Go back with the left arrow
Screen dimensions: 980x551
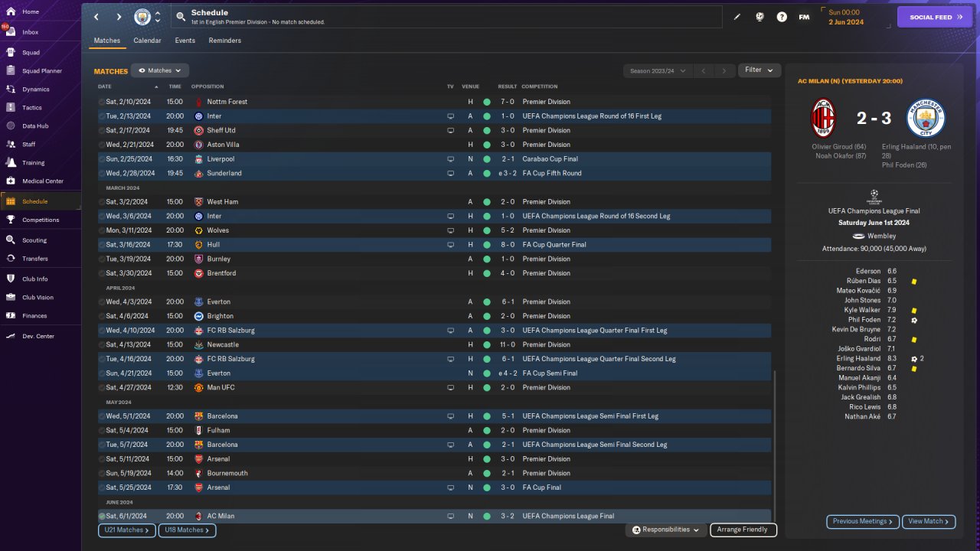click(x=96, y=17)
